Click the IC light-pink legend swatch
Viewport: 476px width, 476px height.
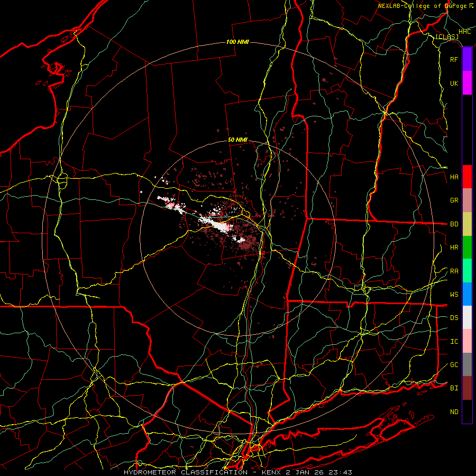point(467,341)
